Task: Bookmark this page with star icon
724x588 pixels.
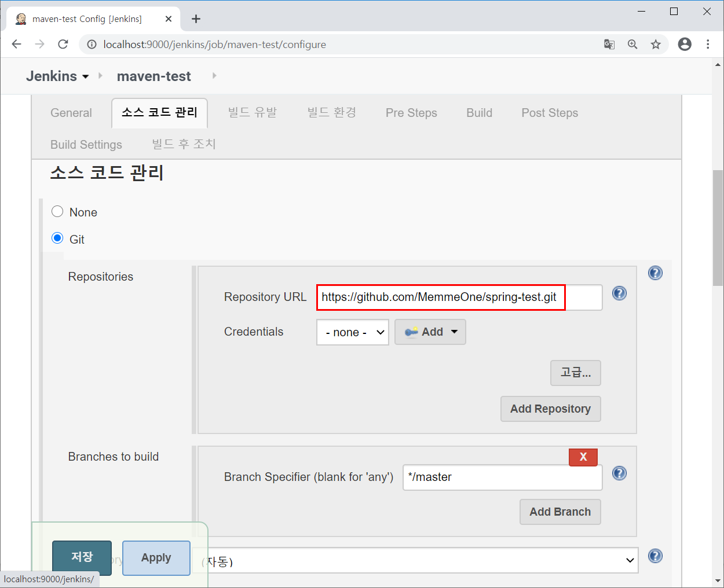Action: coord(656,45)
